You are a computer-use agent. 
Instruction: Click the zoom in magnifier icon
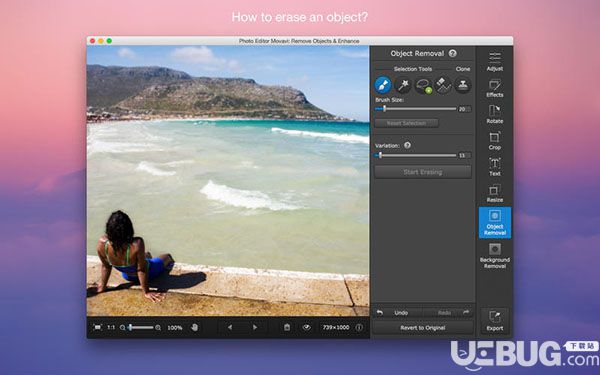tap(158, 328)
